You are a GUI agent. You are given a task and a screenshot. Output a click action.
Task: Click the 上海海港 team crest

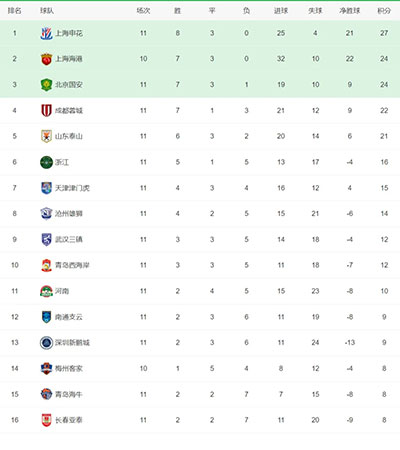(x=46, y=59)
